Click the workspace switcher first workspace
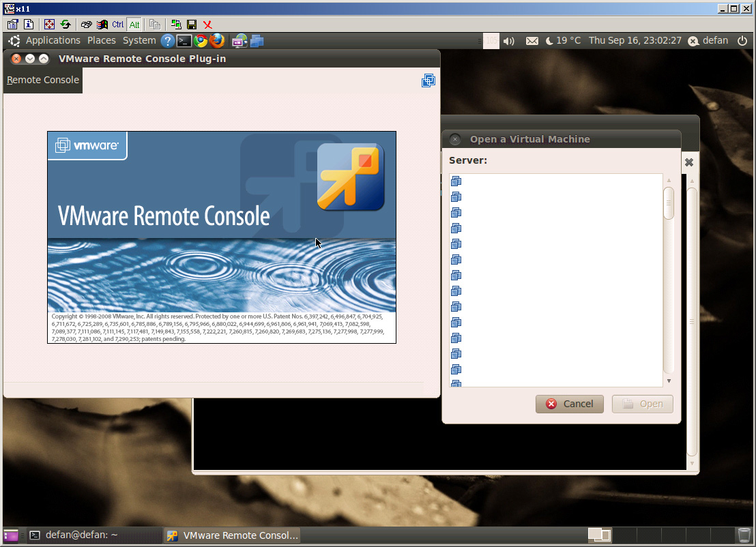 [599, 535]
